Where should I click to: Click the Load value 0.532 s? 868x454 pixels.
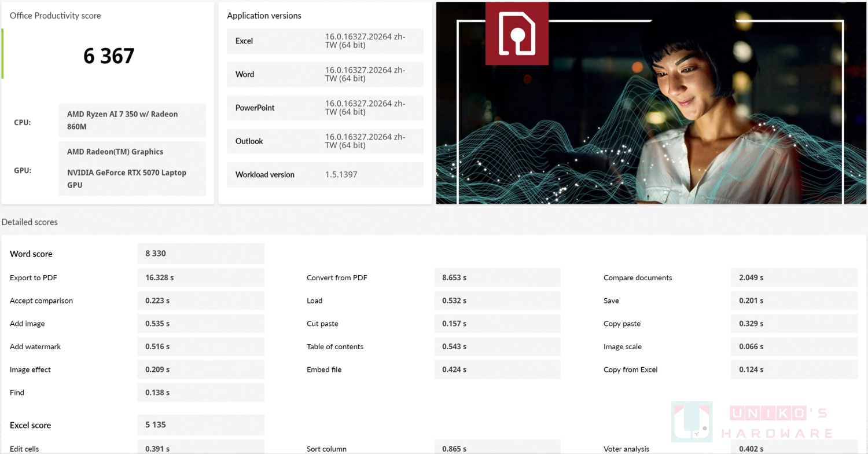click(x=498, y=301)
